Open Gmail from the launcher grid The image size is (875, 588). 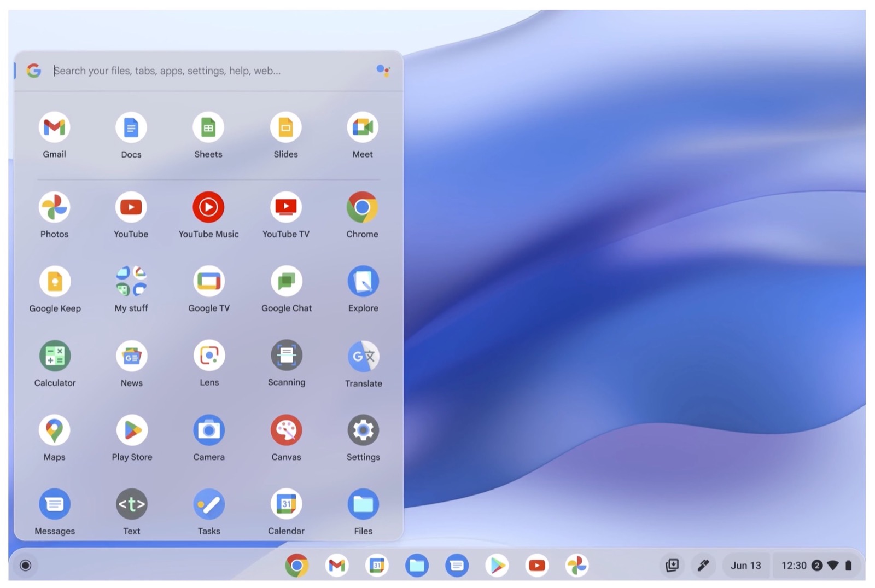(x=54, y=127)
